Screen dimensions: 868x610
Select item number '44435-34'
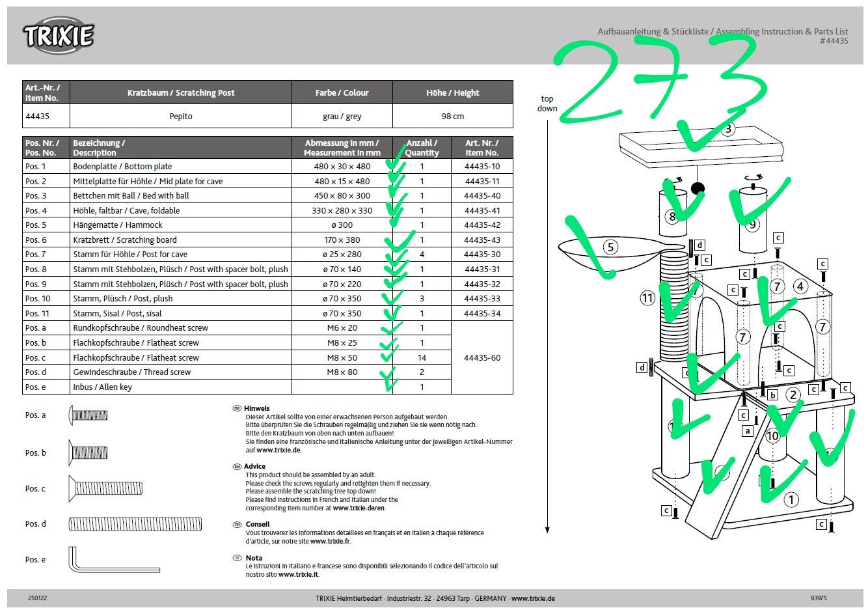tap(482, 313)
